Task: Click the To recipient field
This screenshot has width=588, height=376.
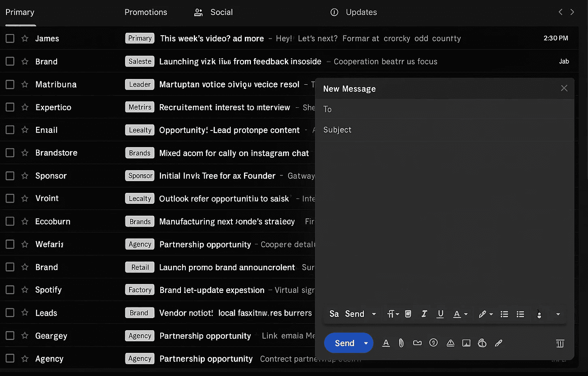Action: click(x=444, y=109)
